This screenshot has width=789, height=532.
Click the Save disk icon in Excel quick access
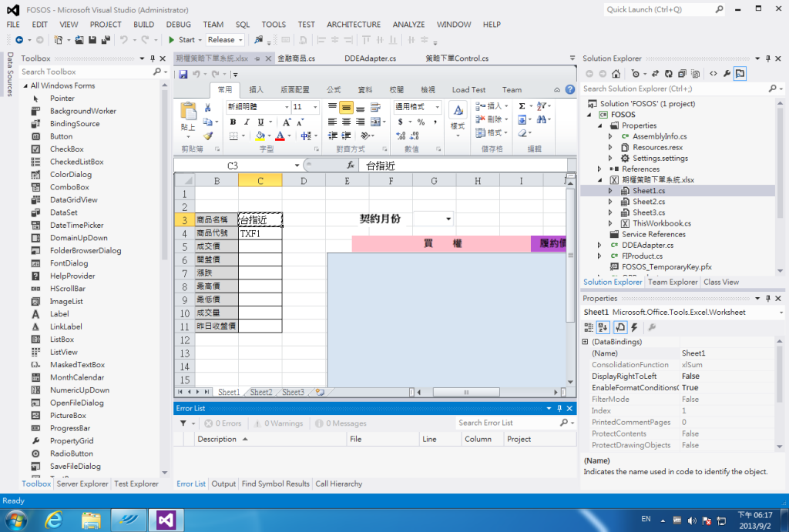click(x=183, y=75)
